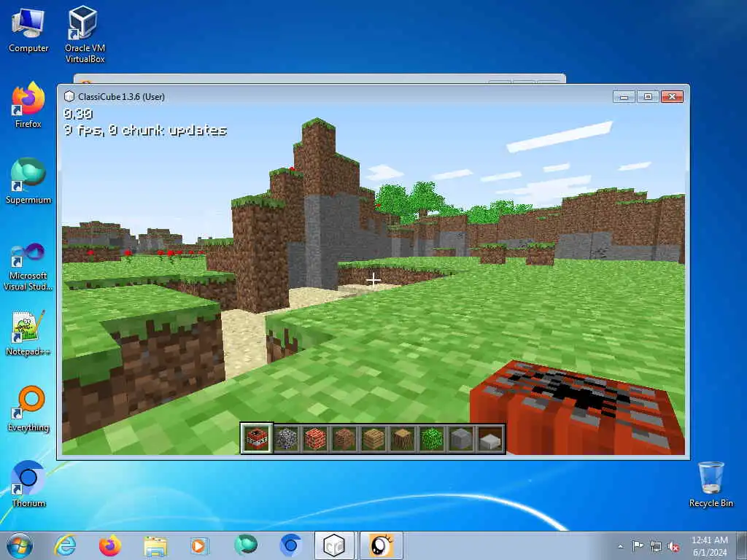Select the wood planks block in the hotbar
Screen dimensions: 747x560
pos(373,438)
